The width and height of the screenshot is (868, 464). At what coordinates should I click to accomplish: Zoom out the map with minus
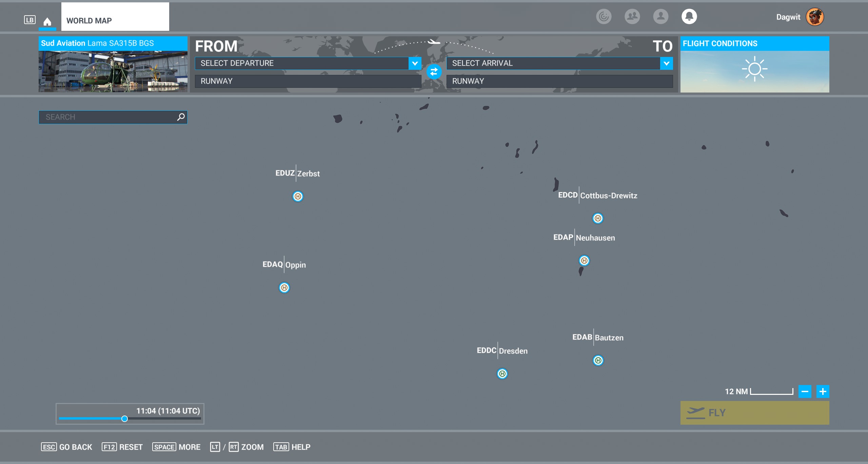[805, 391]
